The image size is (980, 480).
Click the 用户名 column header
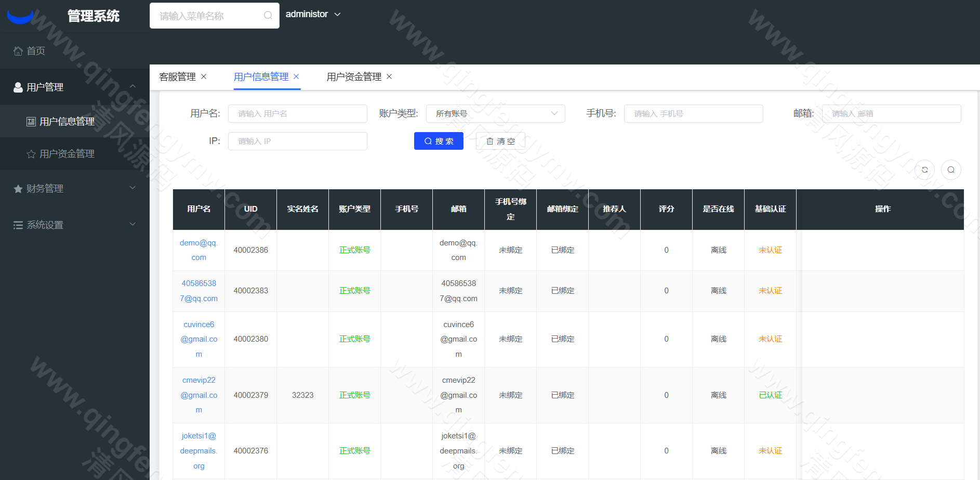click(199, 209)
